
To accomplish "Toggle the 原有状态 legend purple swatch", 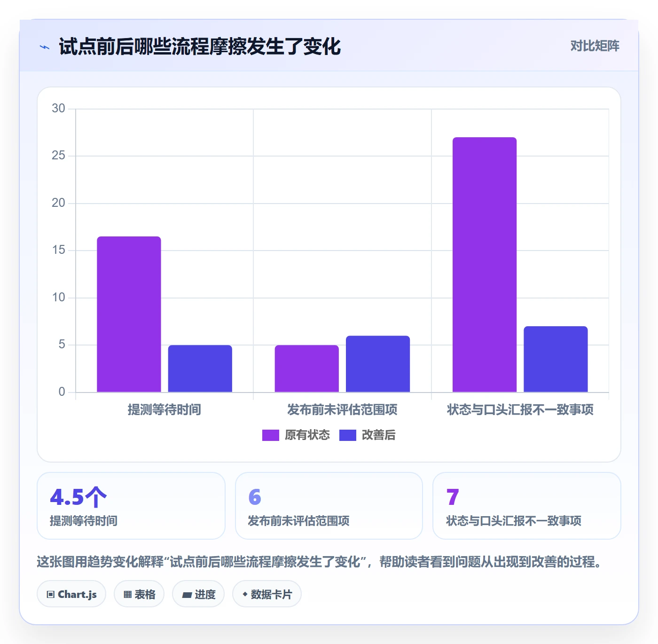I will (x=271, y=435).
